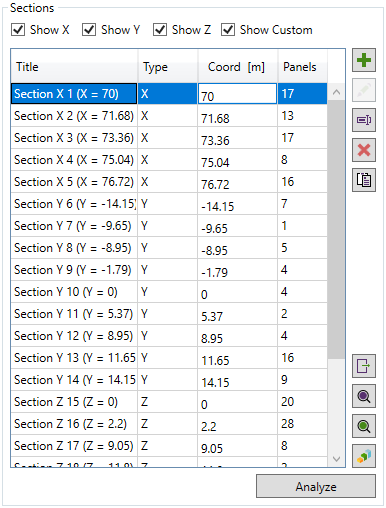This screenshot has height=508, width=386.
Task: Click Panels value 28 in Section Z 16 row
Action: pyautogui.click(x=303, y=424)
